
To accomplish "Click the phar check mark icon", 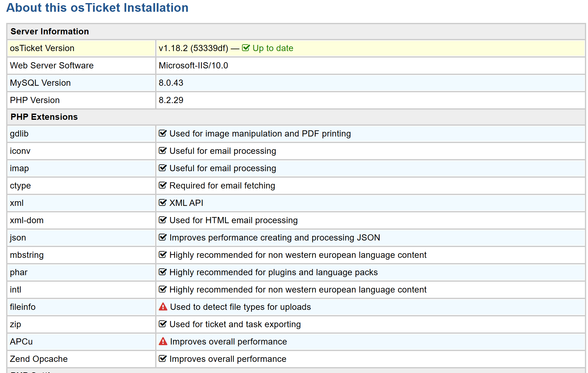I will click(163, 272).
